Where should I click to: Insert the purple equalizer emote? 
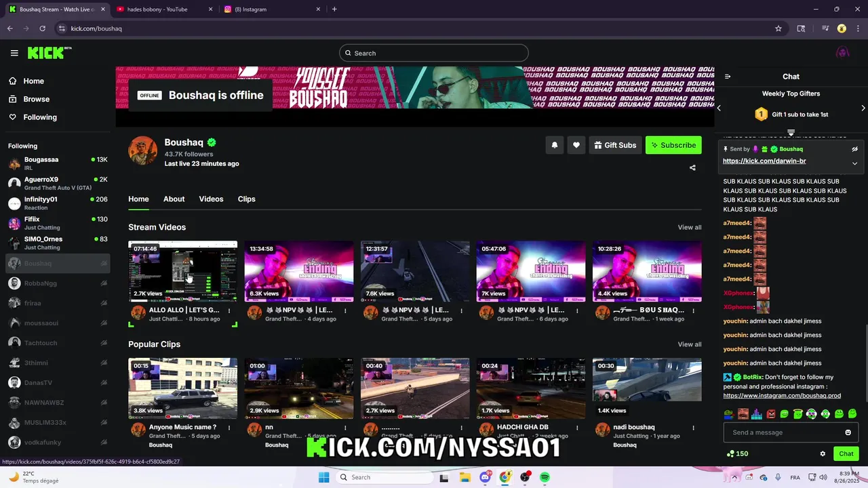click(x=757, y=414)
